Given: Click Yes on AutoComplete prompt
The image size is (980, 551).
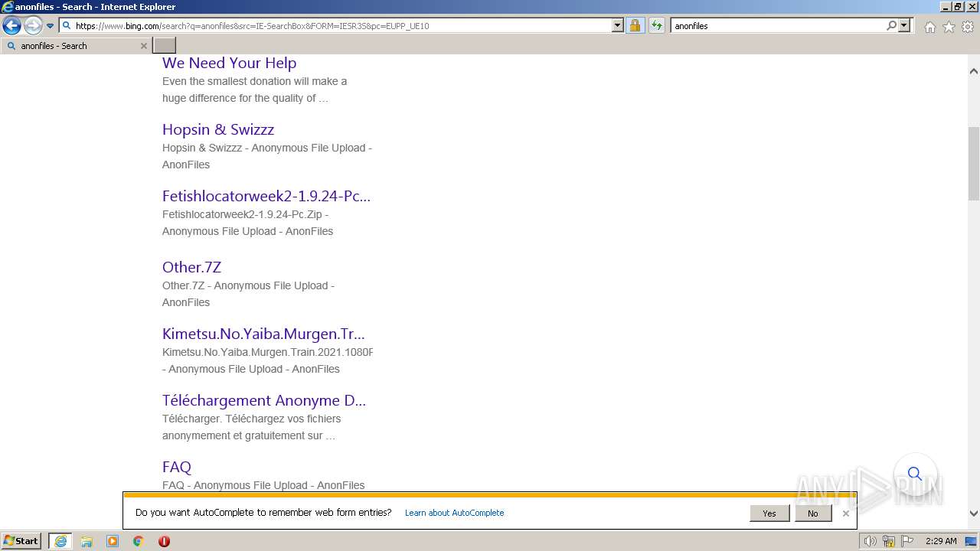Looking at the screenshot, I should pyautogui.click(x=769, y=514).
